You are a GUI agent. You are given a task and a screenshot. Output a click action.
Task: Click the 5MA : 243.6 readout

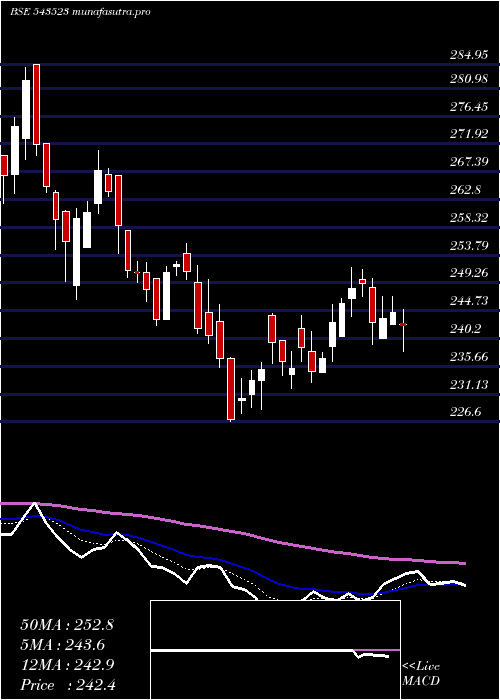63,645
